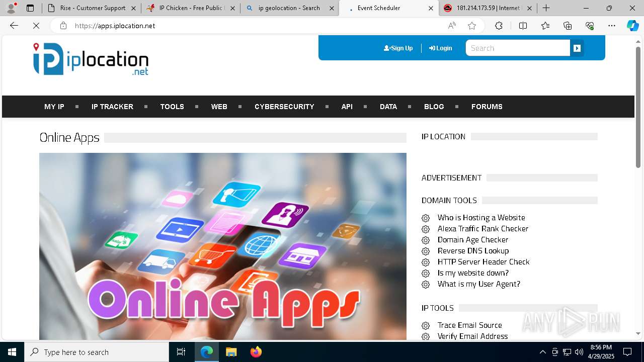Open the Edge profile icon

click(11, 8)
